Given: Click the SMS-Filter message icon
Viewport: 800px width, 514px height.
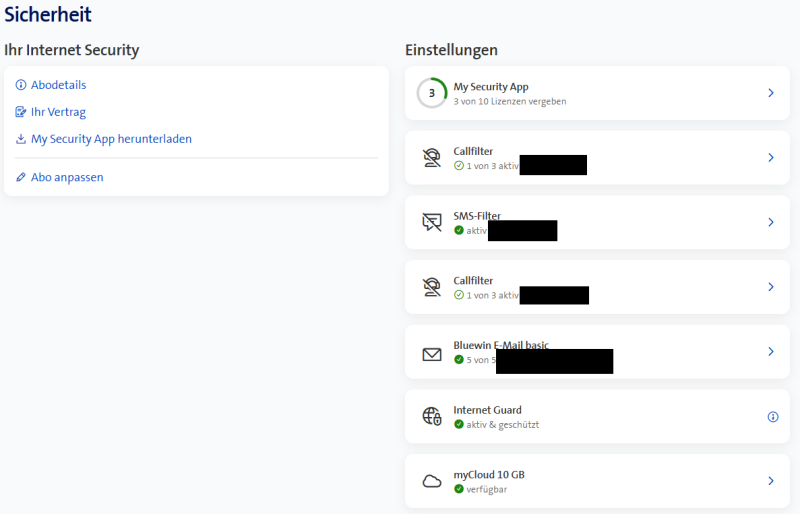Looking at the screenshot, I should pyautogui.click(x=431, y=223).
